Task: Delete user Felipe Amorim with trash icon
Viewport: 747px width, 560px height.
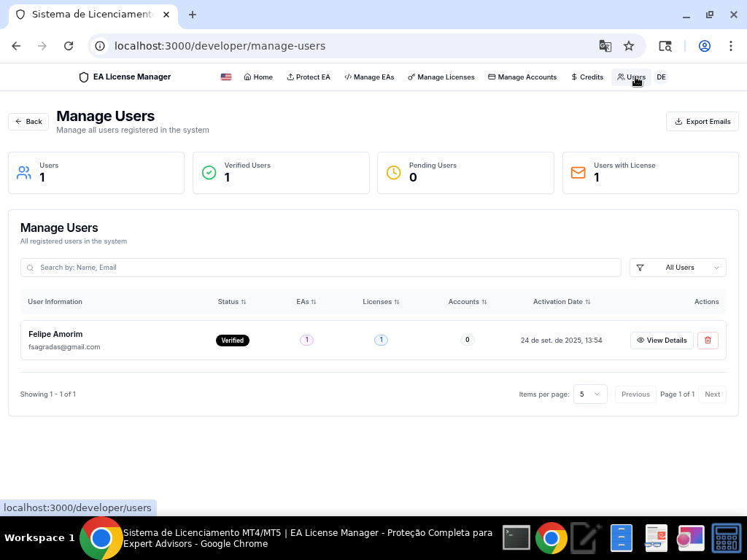Action: coord(708,341)
